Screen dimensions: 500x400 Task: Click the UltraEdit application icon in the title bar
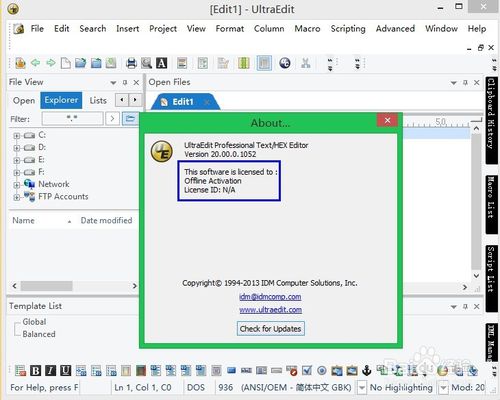click(13, 9)
